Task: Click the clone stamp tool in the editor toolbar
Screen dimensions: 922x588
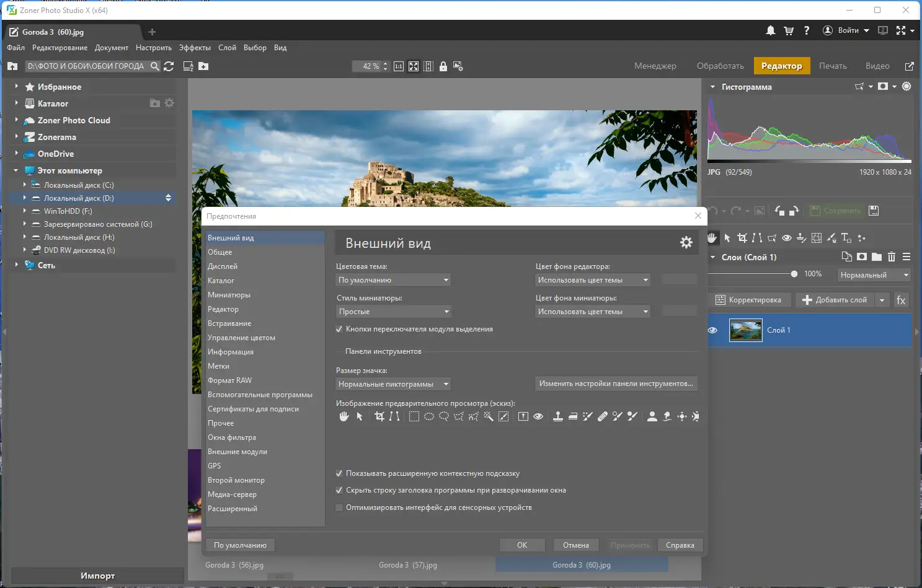Action: 802,238
